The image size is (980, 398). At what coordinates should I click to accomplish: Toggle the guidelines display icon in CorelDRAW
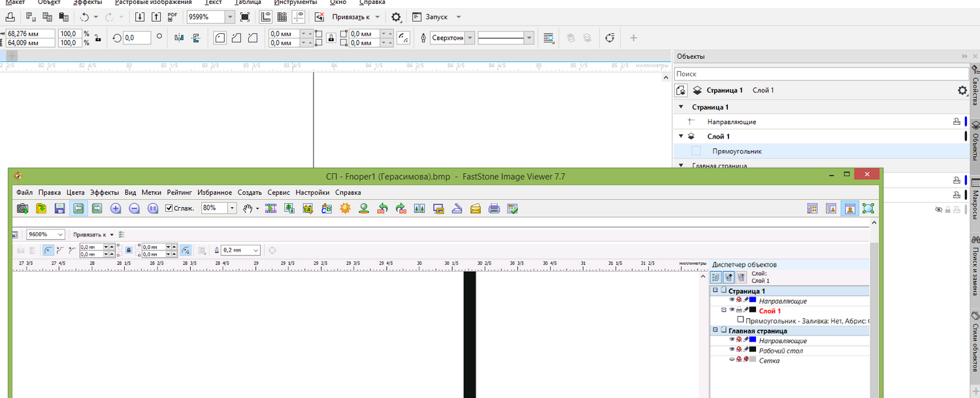tap(299, 16)
